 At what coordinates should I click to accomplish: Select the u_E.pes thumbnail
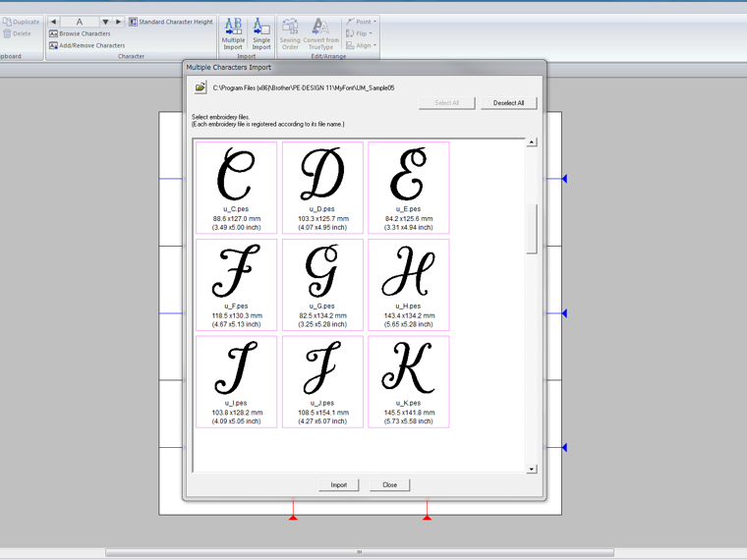(409, 188)
